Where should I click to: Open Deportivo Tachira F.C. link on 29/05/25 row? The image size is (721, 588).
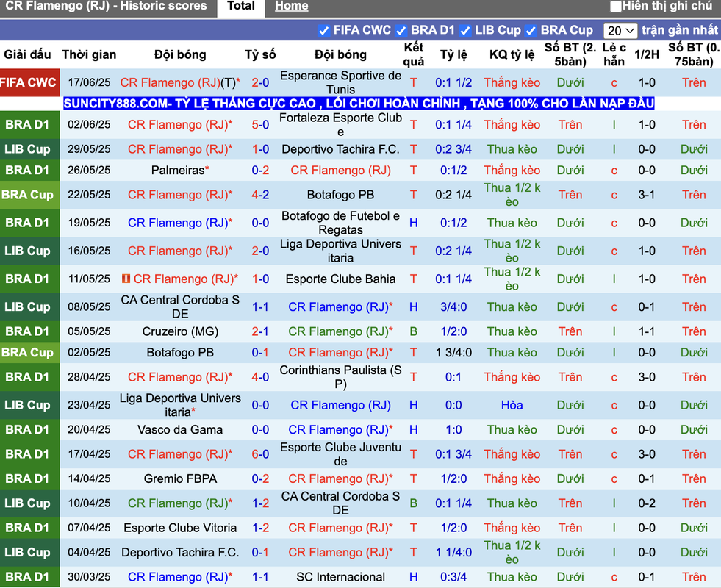pos(341,149)
